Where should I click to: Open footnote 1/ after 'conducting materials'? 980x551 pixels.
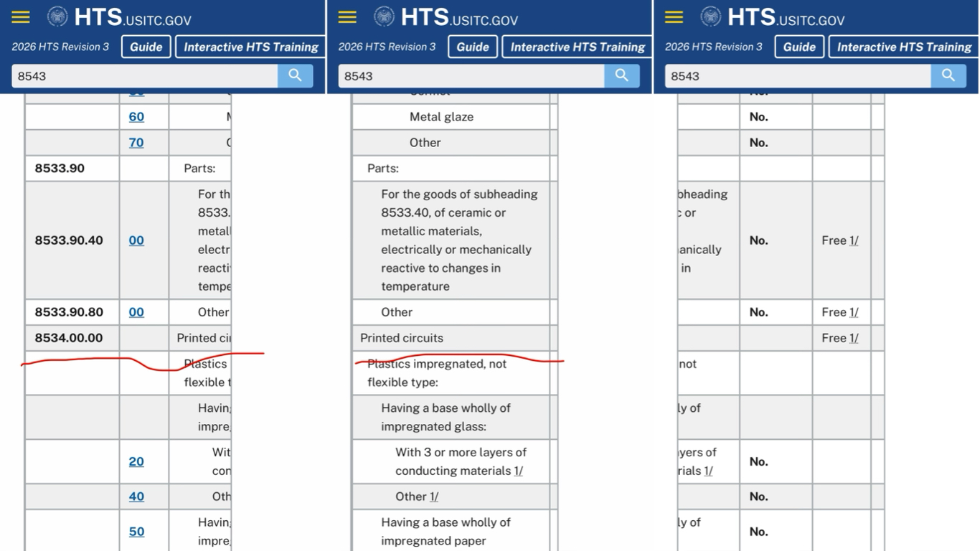point(518,471)
